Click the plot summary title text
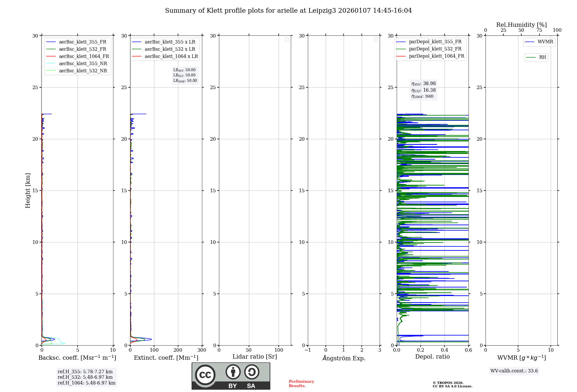The height and width of the screenshot is (392, 577). pyautogui.click(x=288, y=11)
